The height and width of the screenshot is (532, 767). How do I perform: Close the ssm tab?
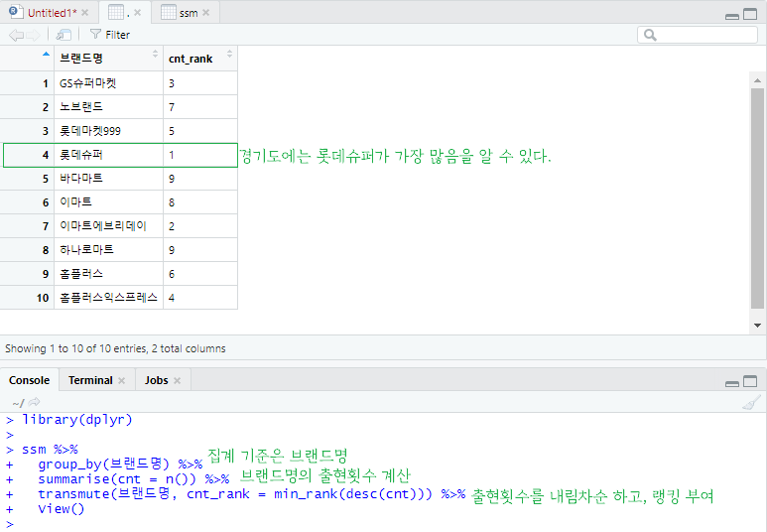point(206,13)
